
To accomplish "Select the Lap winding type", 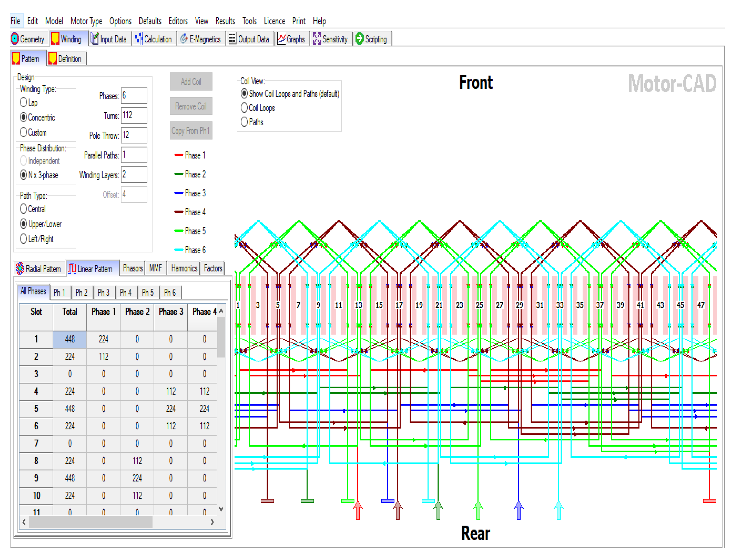I will pyautogui.click(x=23, y=102).
